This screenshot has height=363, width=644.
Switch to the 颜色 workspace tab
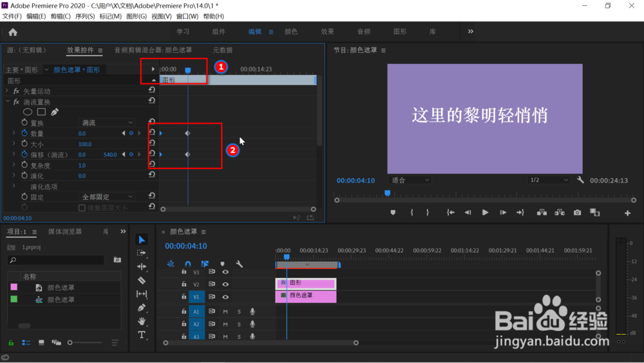[291, 32]
